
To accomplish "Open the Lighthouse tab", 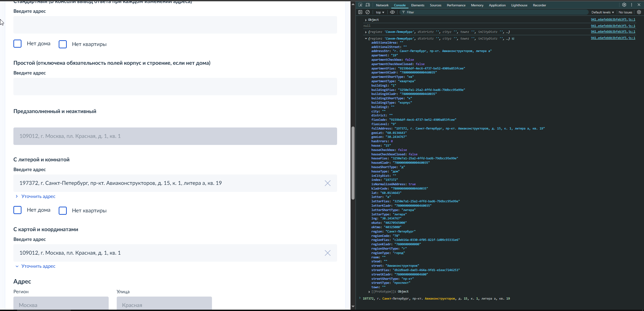I will 519,5.
